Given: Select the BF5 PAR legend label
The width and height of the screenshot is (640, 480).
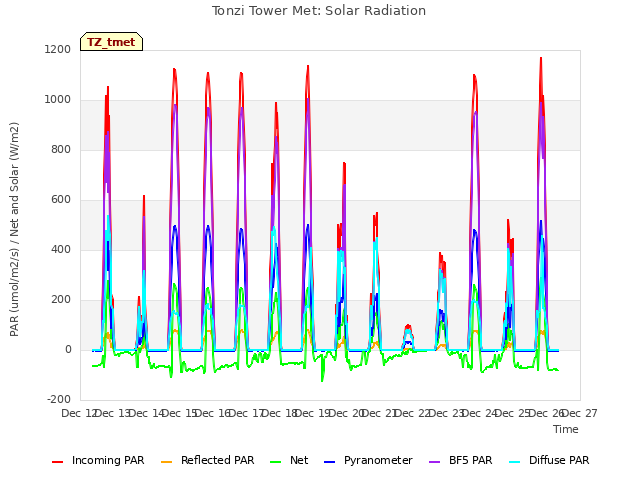Looking at the screenshot, I should (x=471, y=460).
